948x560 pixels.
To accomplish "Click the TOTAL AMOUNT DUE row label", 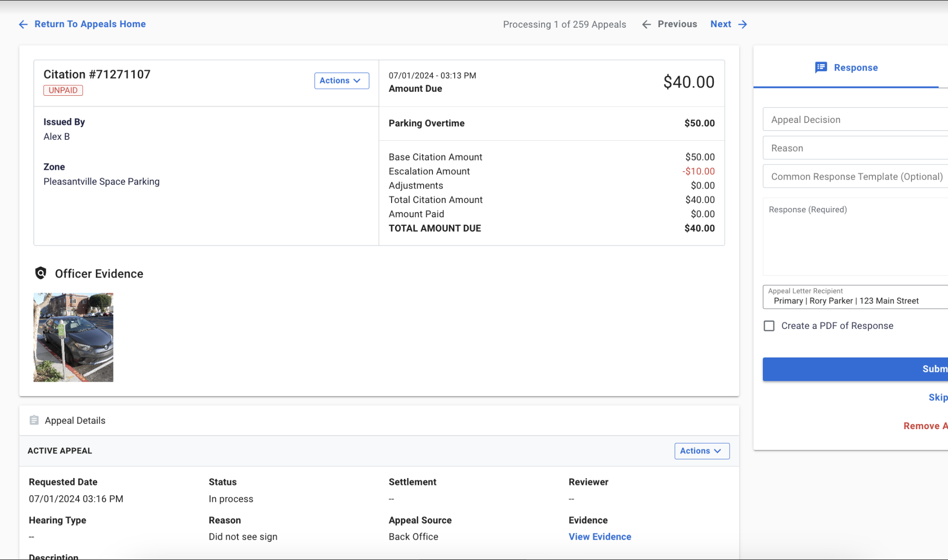I will click(434, 229).
